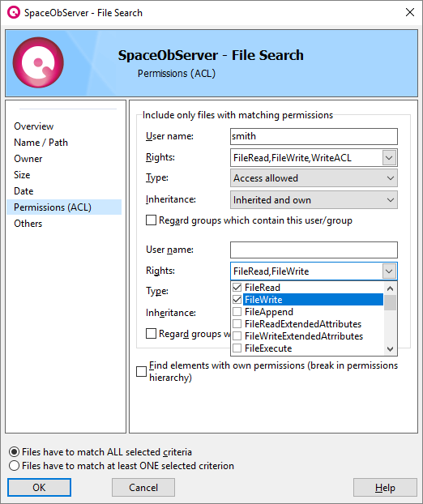
Task: Check FileReadExtendedAttributes in the rights list
Action: (237, 323)
